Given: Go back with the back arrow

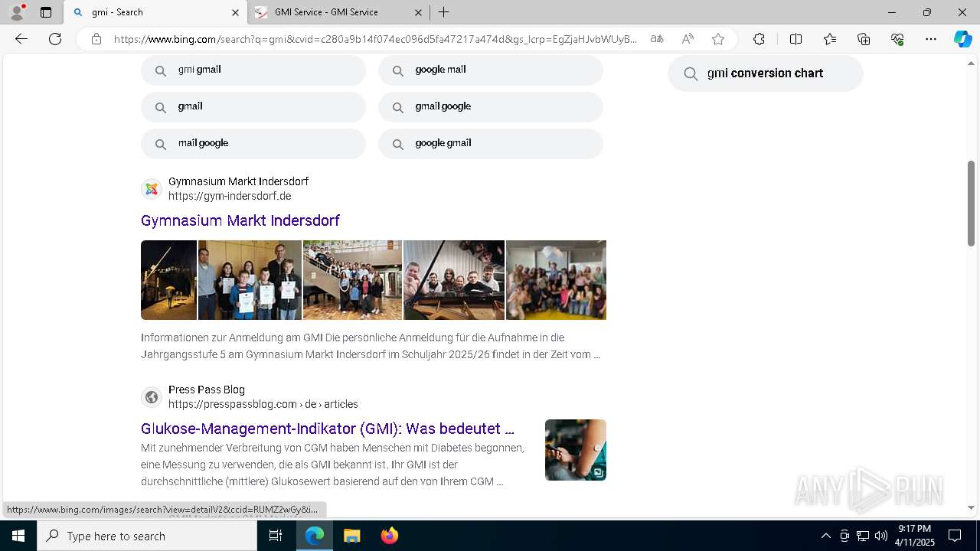Looking at the screenshot, I should click(21, 39).
